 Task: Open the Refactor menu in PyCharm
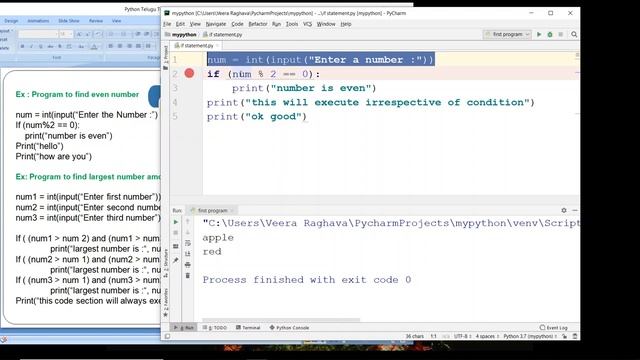[x=258, y=24]
